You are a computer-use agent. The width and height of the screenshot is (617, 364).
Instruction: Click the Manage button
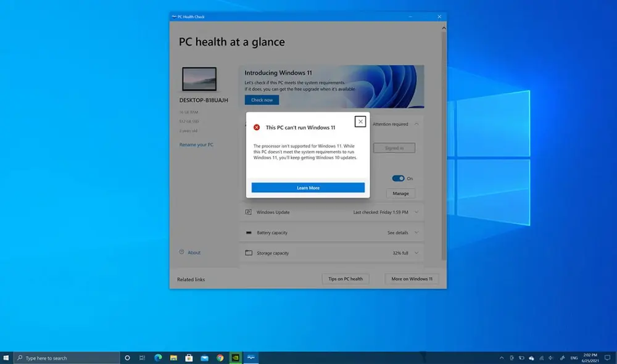(401, 193)
